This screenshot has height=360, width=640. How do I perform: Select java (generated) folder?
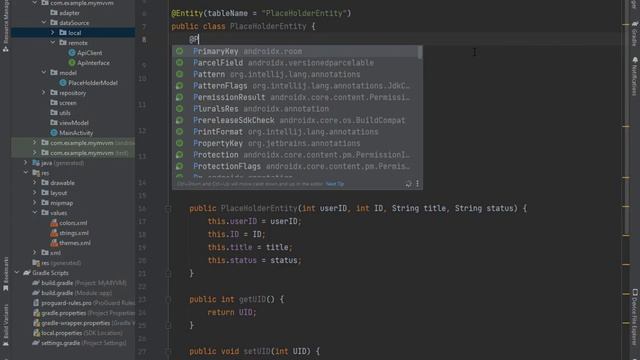coord(58,163)
